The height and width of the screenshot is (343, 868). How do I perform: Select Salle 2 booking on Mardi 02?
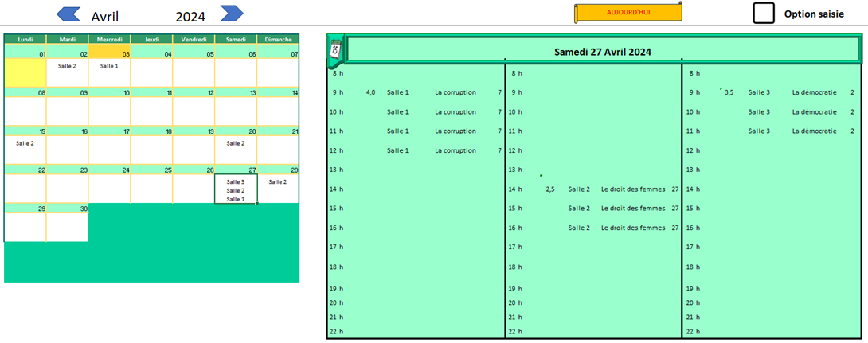(67, 66)
